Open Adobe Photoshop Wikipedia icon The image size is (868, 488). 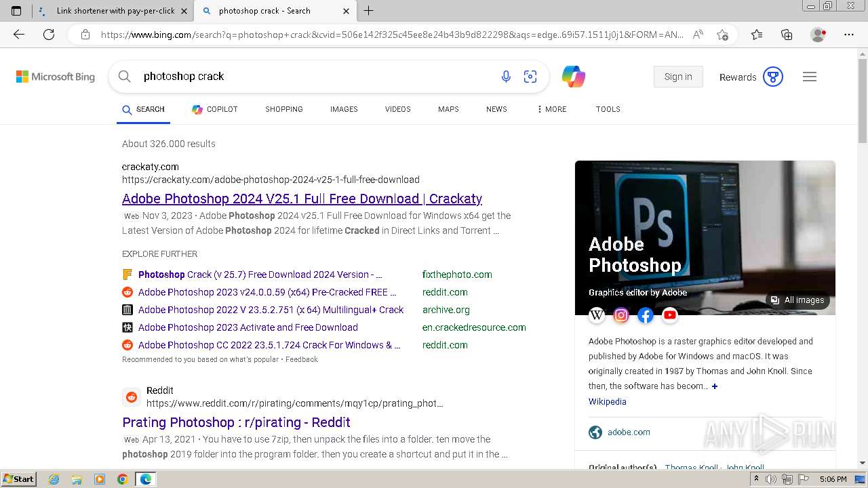pos(597,315)
